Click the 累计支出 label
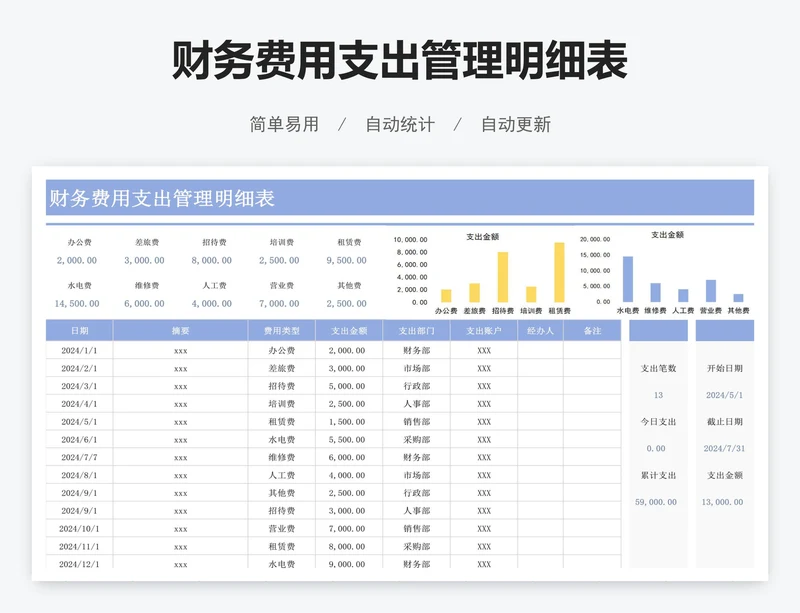This screenshot has height=613, width=800. coord(658,475)
